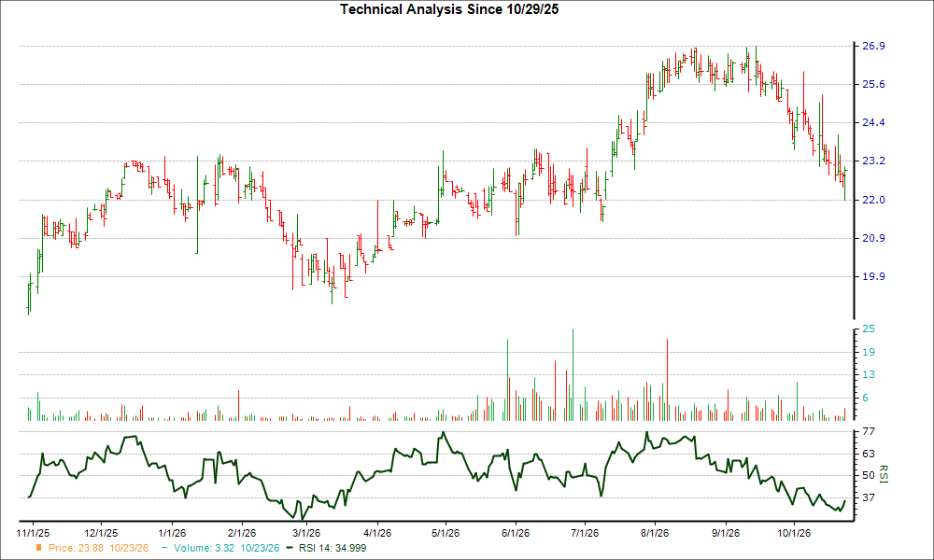
Task: Click the teal Volume legend dash
Action: click(164, 548)
